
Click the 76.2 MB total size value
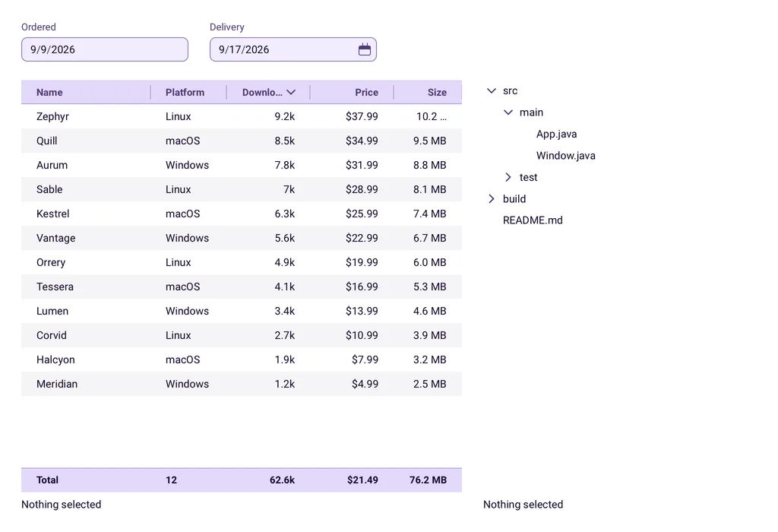[429, 480]
